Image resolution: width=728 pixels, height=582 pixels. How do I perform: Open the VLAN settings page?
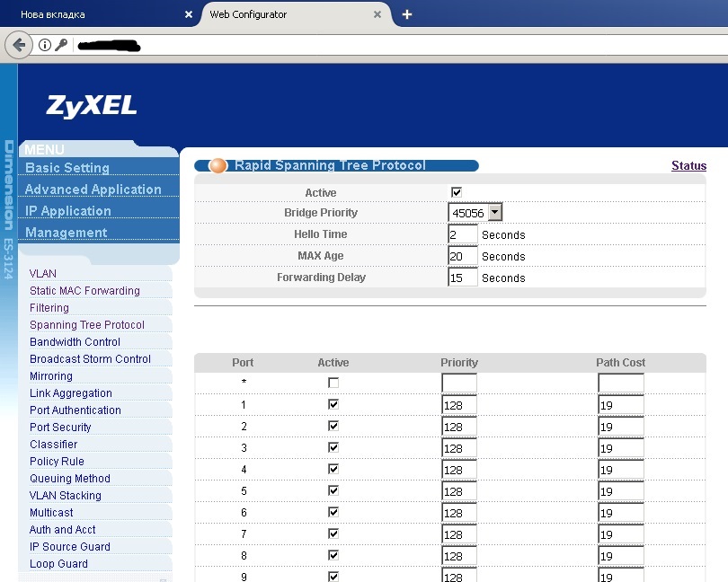coord(42,273)
